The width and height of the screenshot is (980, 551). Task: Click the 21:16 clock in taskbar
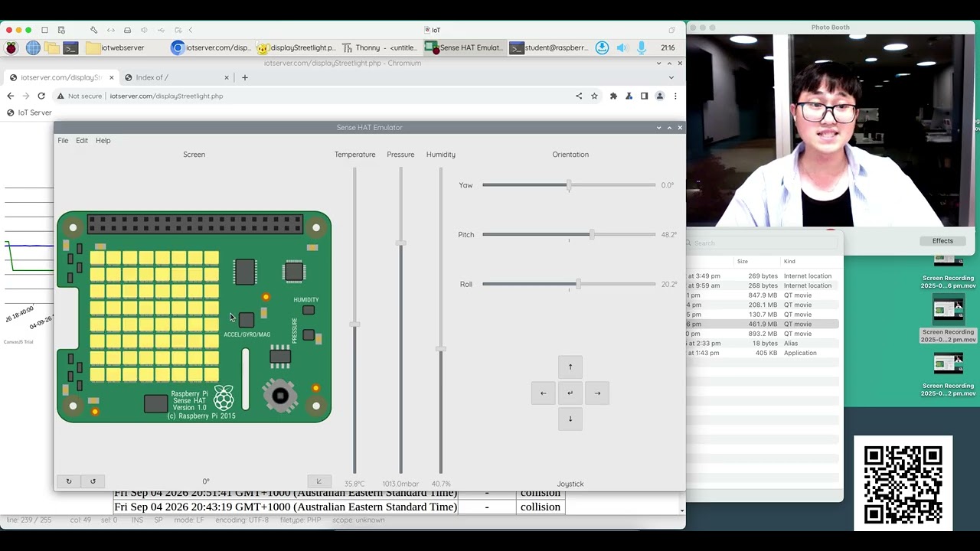coord(668,47)
